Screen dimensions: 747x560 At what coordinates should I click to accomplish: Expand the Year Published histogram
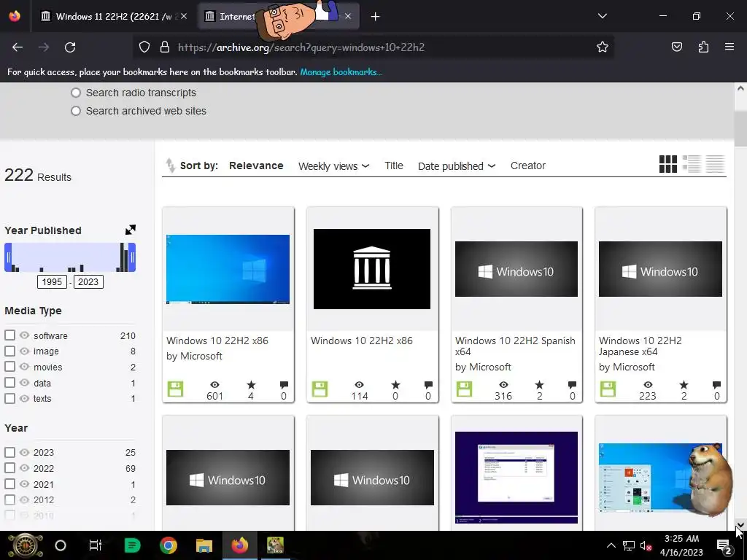pyautogui.click(x=130, y=230)
